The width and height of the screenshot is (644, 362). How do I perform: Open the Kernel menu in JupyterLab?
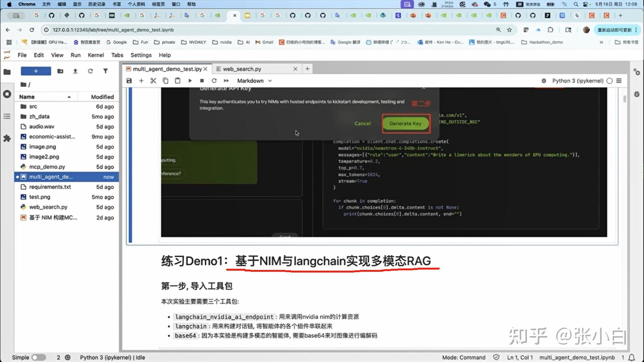click(96, 55)
